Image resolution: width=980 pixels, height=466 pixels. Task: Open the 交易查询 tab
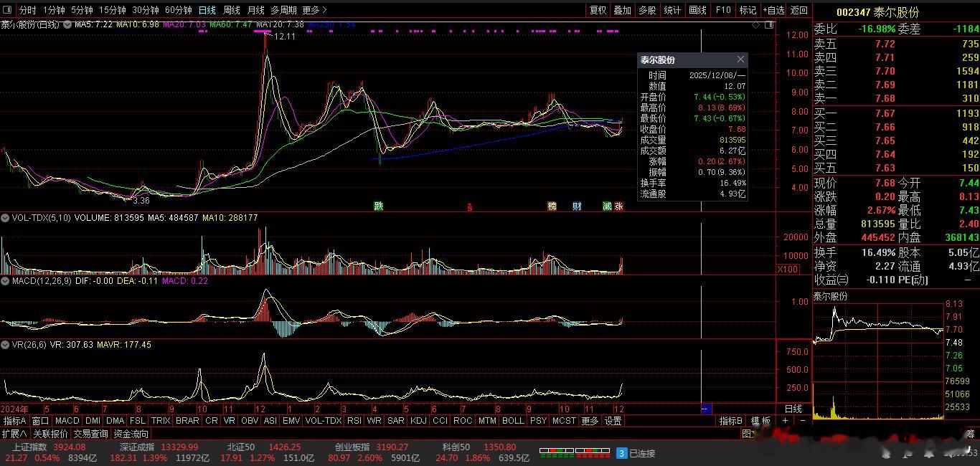91,434
